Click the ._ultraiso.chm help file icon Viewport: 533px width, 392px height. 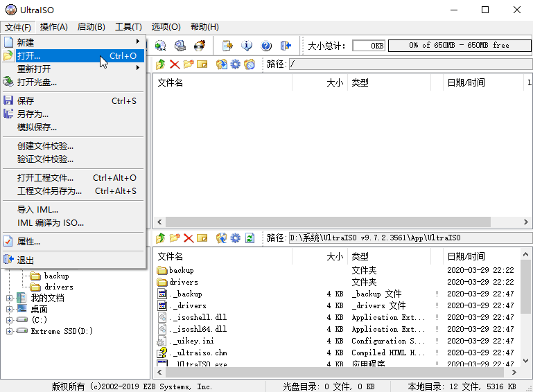(x=162, y=353)
